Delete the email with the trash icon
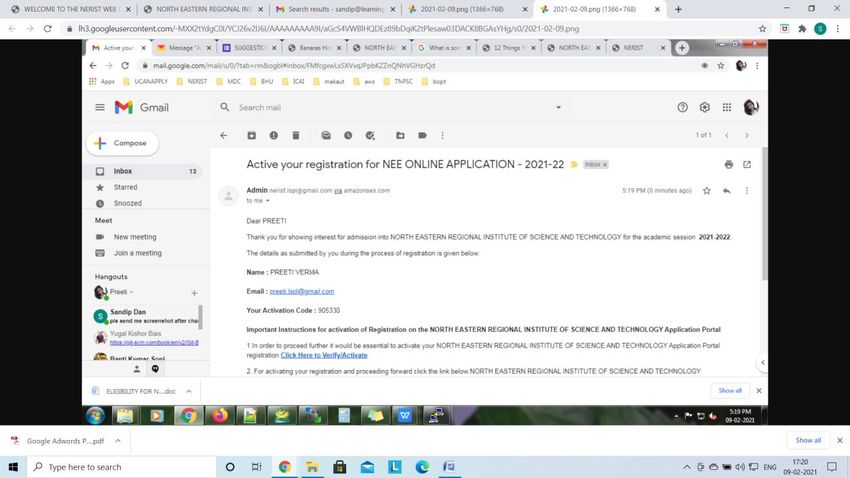The image size is (850, 478). click(x=295, y=135)
